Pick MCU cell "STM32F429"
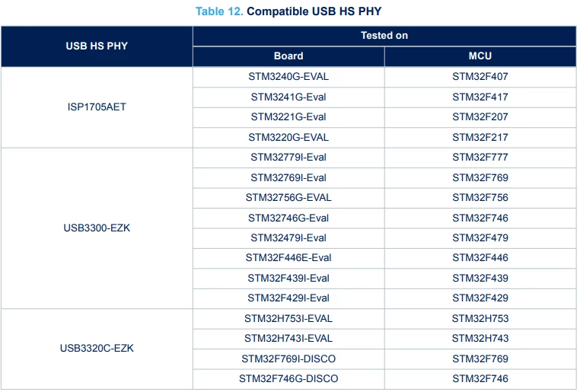Image resolution: width=580 pixels, height=392 pixels. tap(480, 298)
